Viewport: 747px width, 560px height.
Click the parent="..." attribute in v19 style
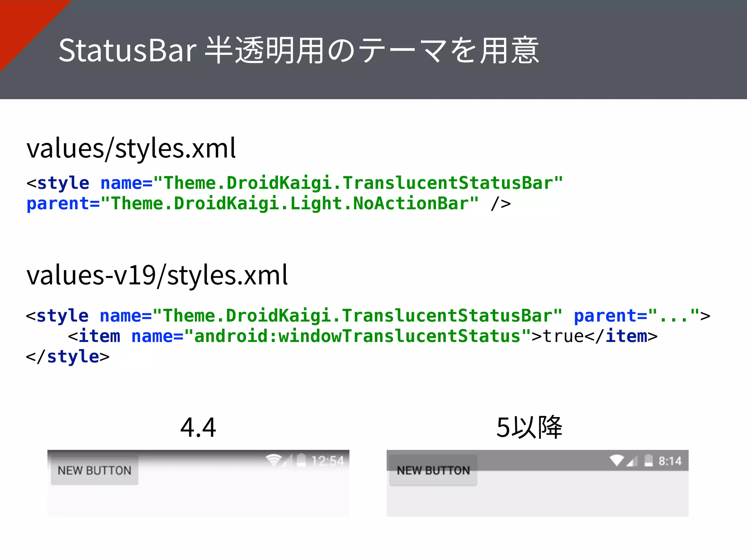636,316
